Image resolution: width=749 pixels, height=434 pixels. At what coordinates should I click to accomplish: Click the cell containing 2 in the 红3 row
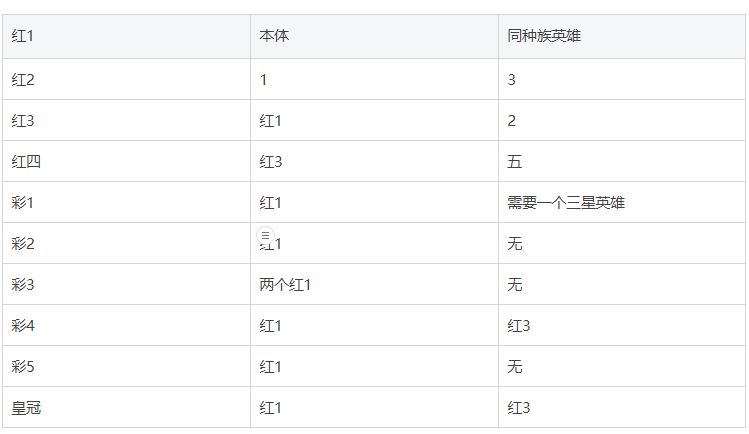512,121
